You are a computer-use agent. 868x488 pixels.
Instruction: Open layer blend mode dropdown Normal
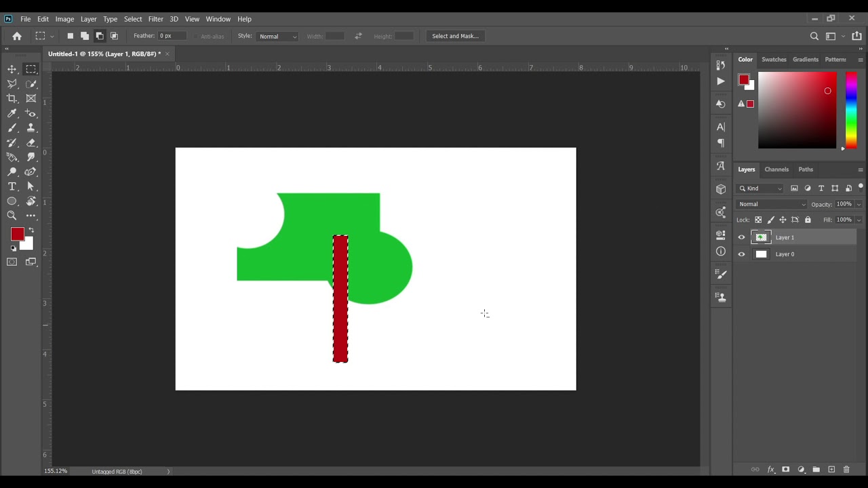772,204
